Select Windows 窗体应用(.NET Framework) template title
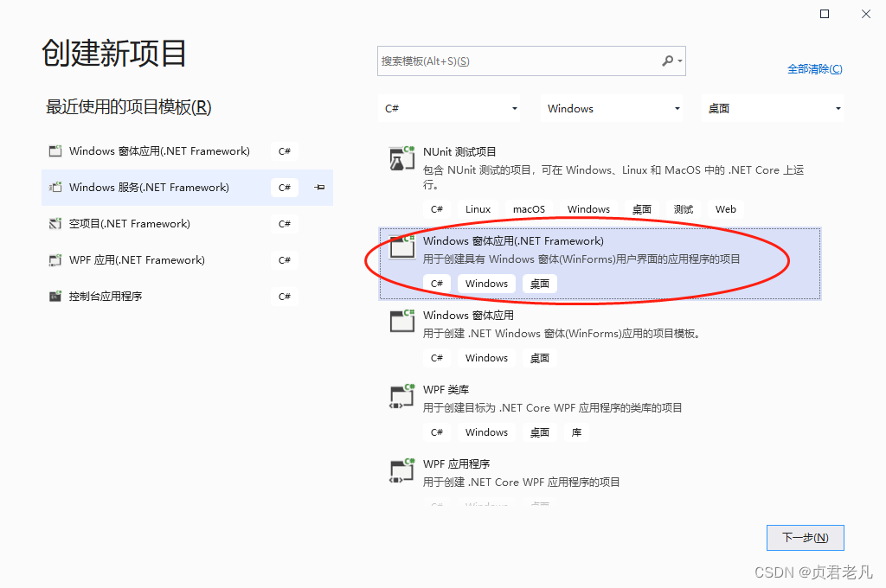886x588 pixels. pyautogui.click(x=513, y=241)
